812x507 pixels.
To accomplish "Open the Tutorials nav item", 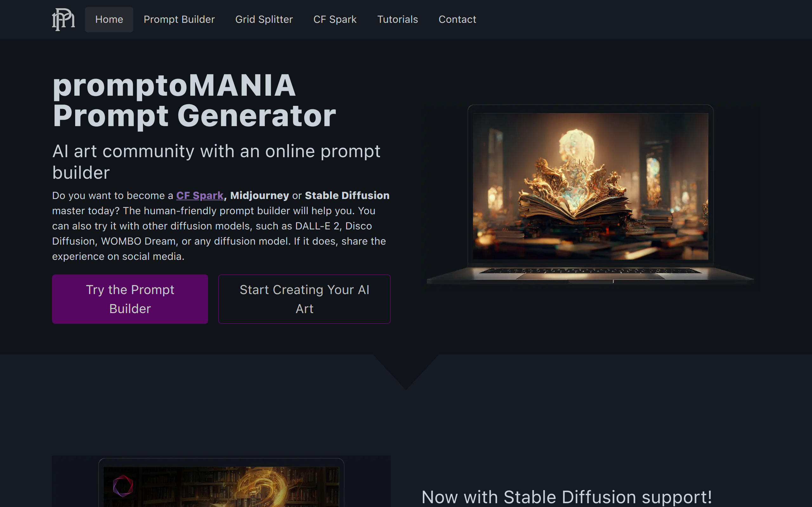I will click(398, 19).
